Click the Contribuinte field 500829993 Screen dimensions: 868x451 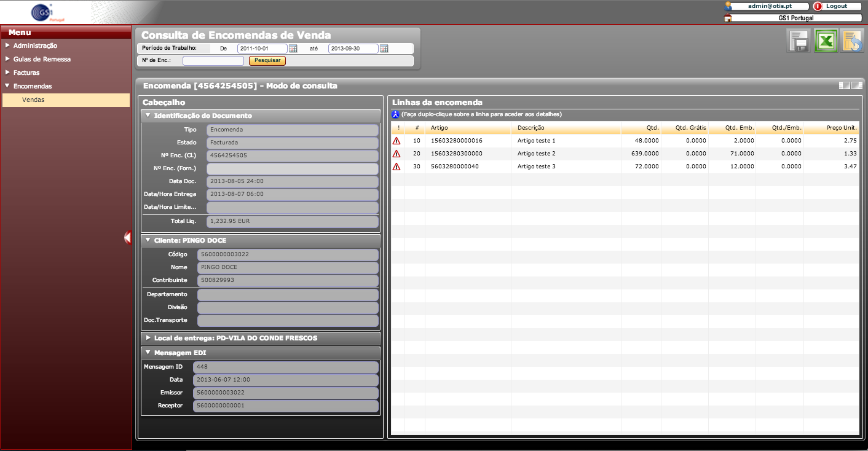point(288,280)
